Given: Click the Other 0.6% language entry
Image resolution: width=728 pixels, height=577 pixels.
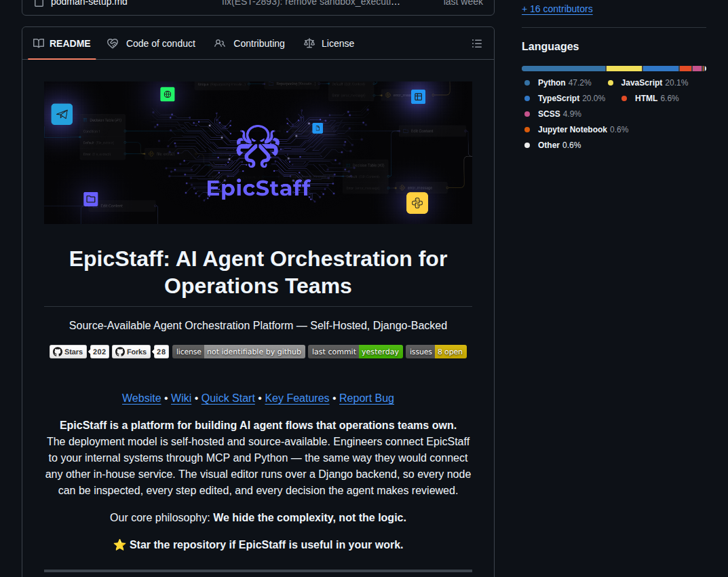Looking at the screenshot, I should [x=552, y=145].
